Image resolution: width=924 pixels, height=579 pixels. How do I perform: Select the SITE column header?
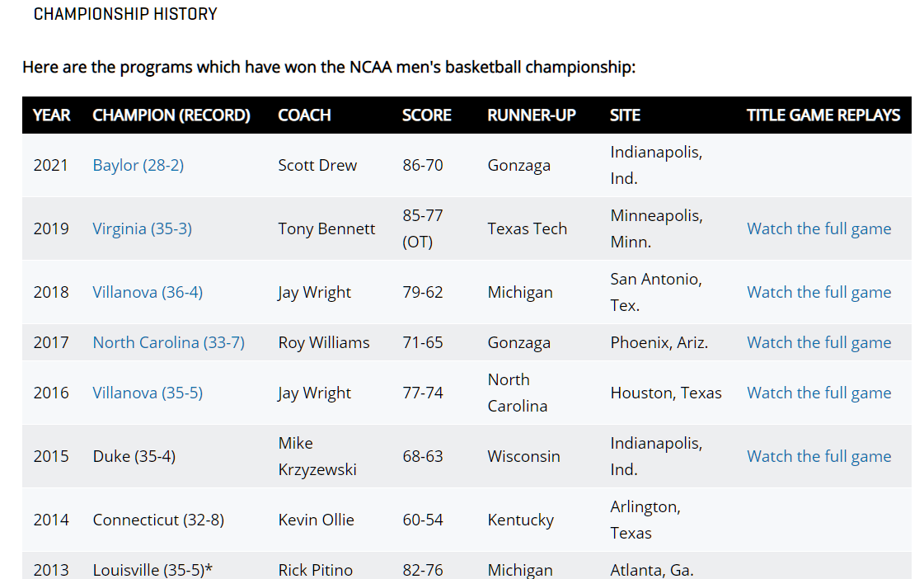[625, 115]
